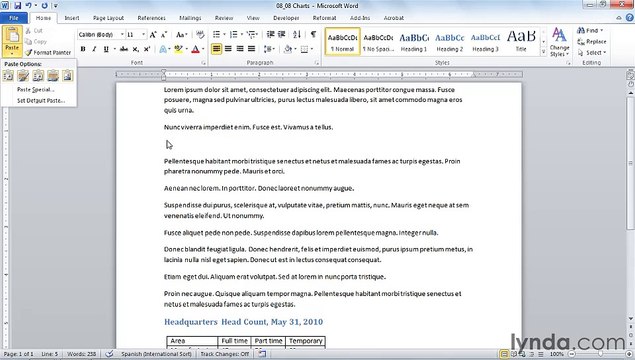The image size is (635, 360).
Task: Toggle Center alignment
Action: [228, 49]
